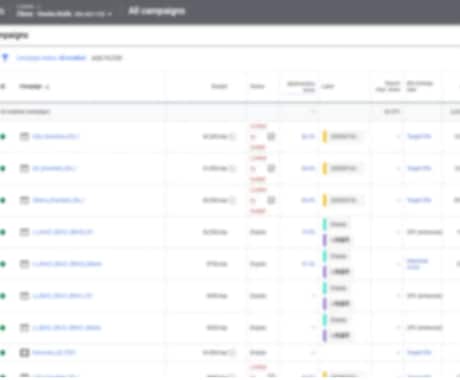This screenshot has height=380, width=460.
Task: Click the All campaigns header title
Action: pyautogui.click(x=157, y=11)
